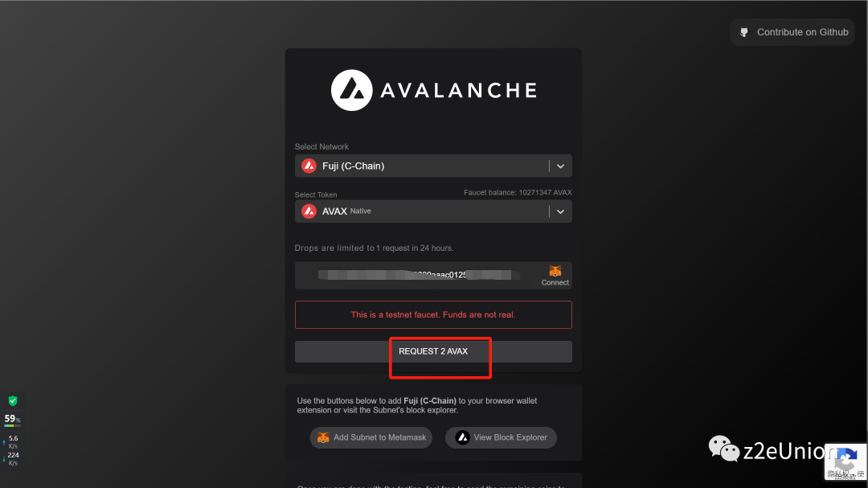Click the REQUEST 2 AVAX button
The width and height of the screenshot is (868, 488).
point(433,352)
